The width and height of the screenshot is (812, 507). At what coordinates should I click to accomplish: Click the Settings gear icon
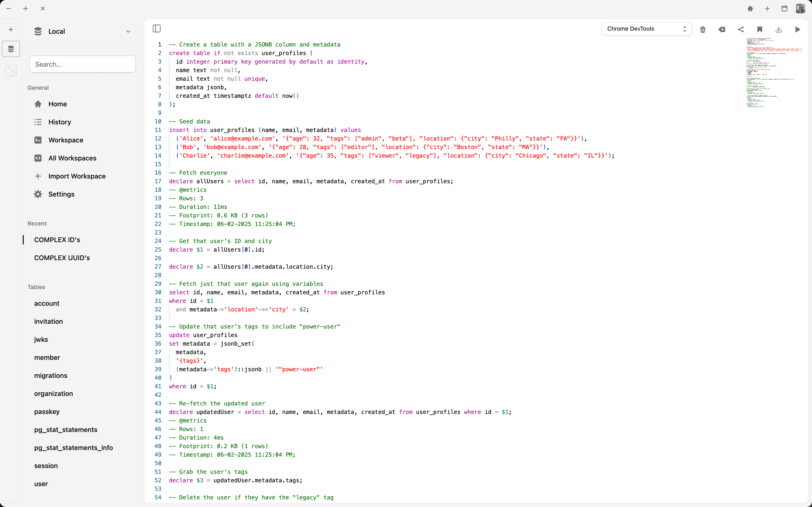pos(38,194)
